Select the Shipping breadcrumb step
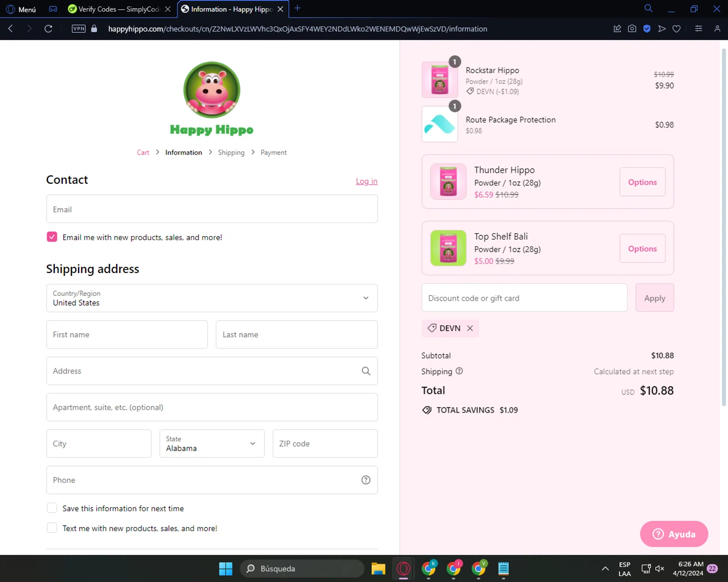728x582 pixels. tap(231, 152)
